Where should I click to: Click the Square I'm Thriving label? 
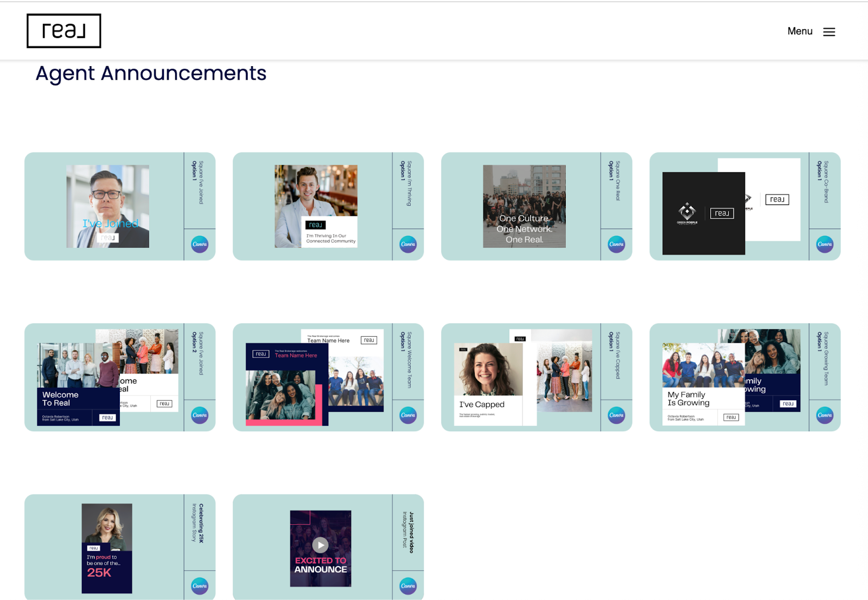point(406,183)
